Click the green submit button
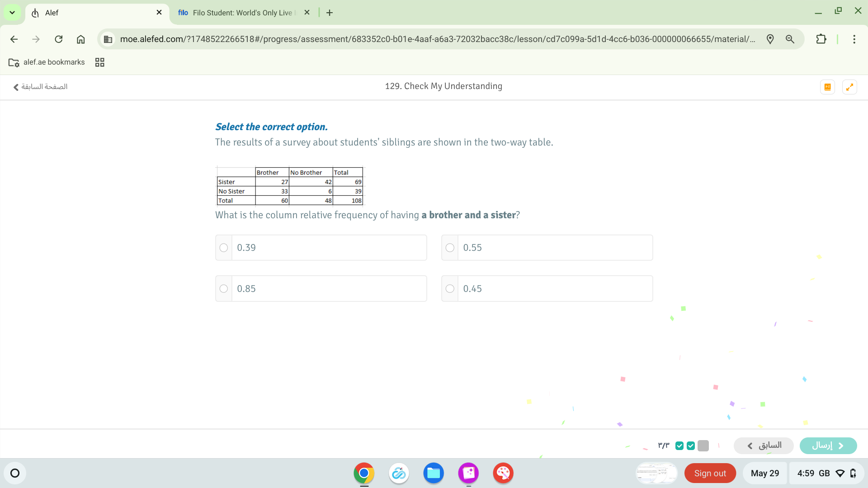Viewport: 868px width, 488px height. (828, 446)
